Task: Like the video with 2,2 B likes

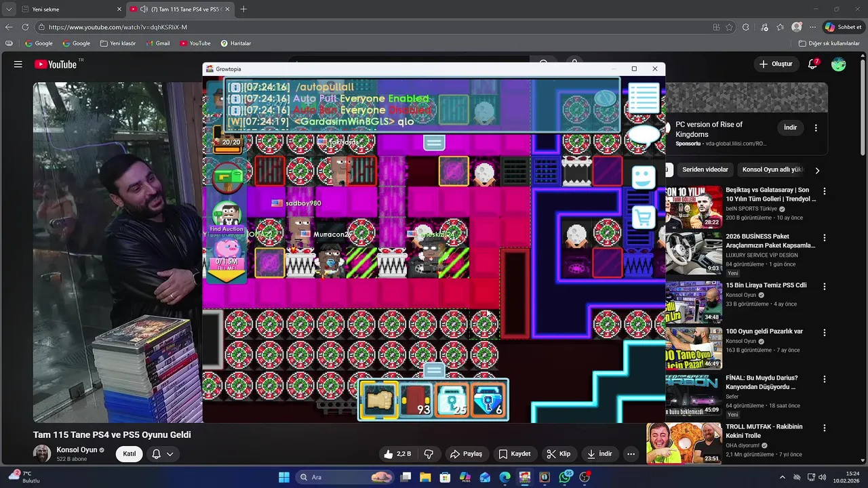Action: click(x=397, y=453)
